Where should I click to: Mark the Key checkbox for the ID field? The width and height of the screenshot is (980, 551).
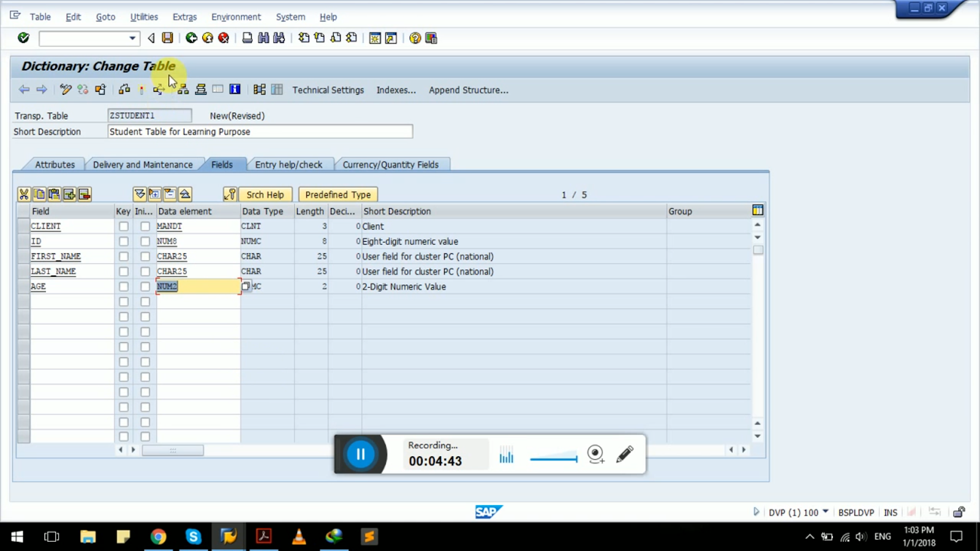tap(123, 241)
